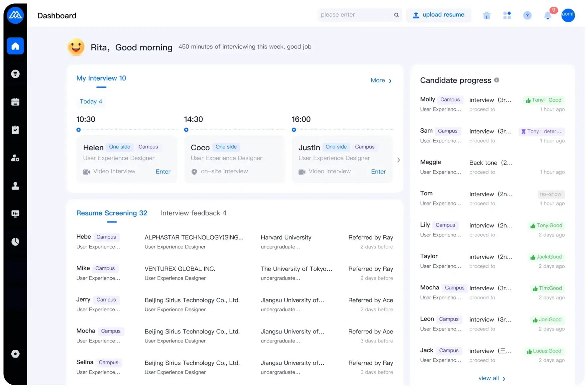Click the interview filter icon in sidebar
The height and width of the screenshot is (388, 588).
[15, 74]
